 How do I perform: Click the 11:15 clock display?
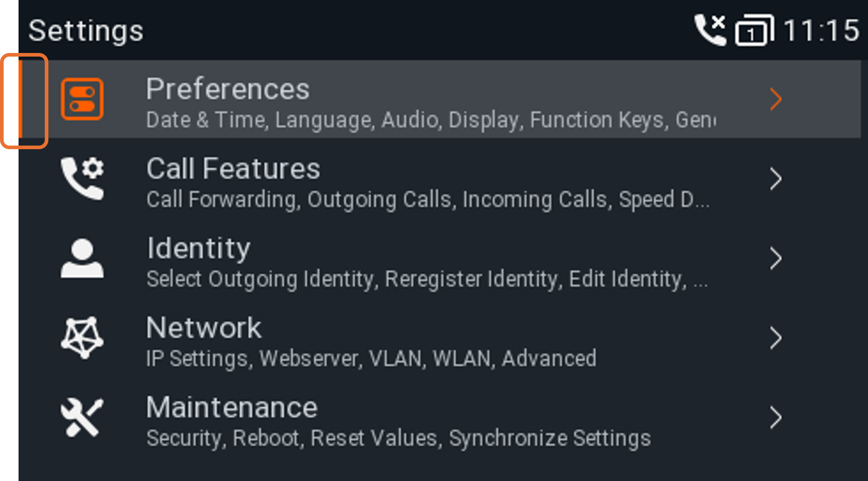[821, 30]
